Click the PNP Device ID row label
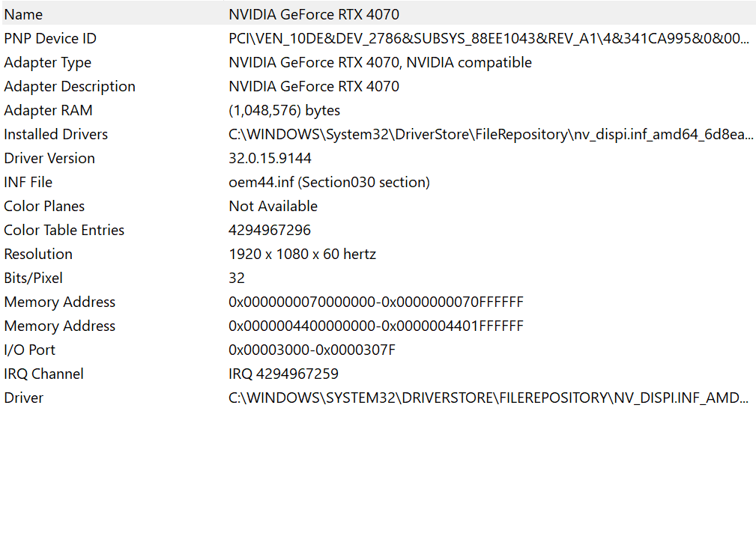Viewport: 756px width, 560px height. pos(50,38)
